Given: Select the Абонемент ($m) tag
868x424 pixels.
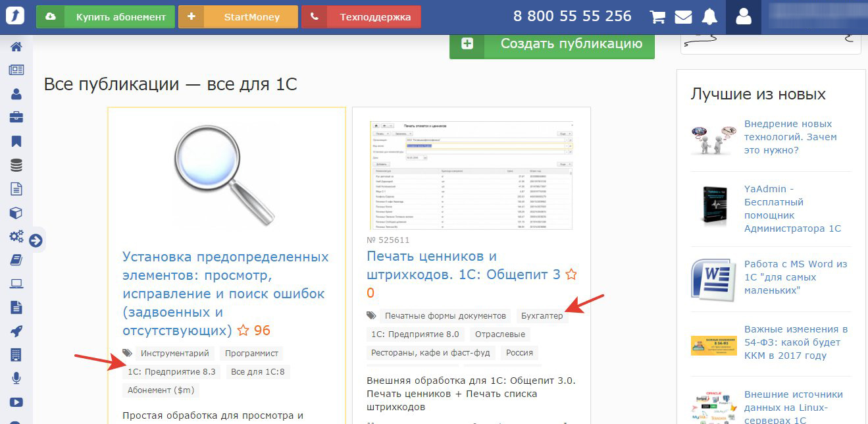Looking at the screenshot, I should 161,390.
